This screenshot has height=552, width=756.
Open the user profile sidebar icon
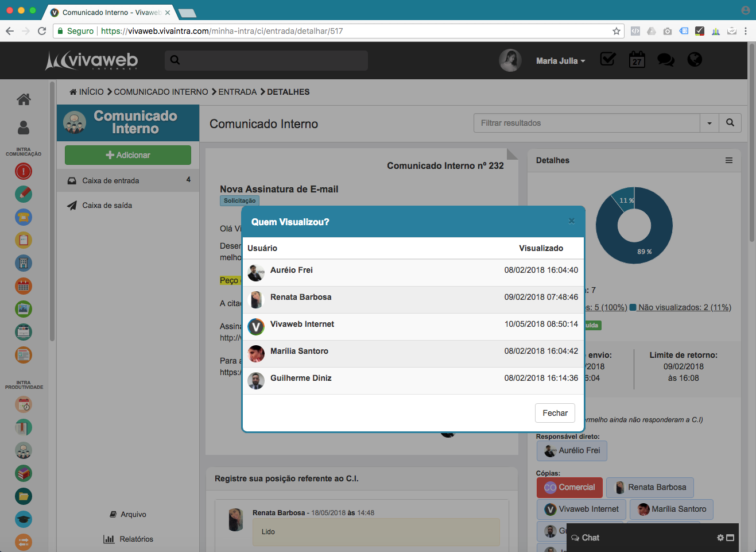pos(24,127)
